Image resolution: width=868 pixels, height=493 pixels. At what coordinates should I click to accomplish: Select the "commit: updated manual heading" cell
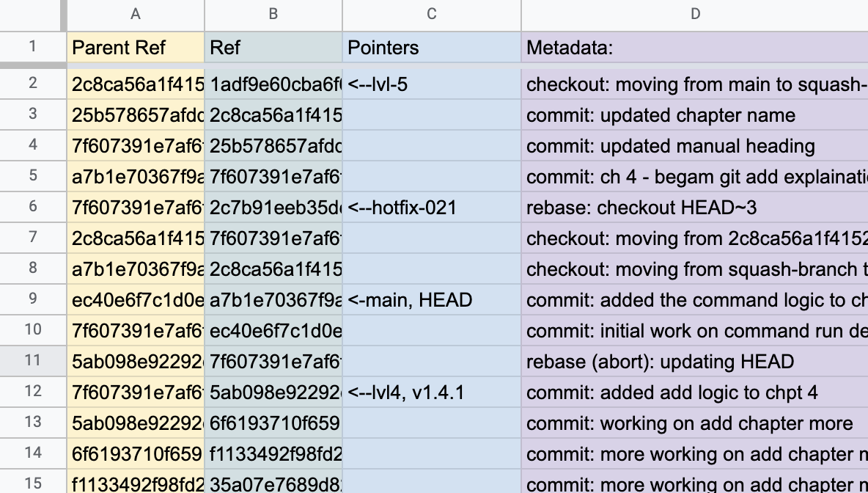[694, 146]
